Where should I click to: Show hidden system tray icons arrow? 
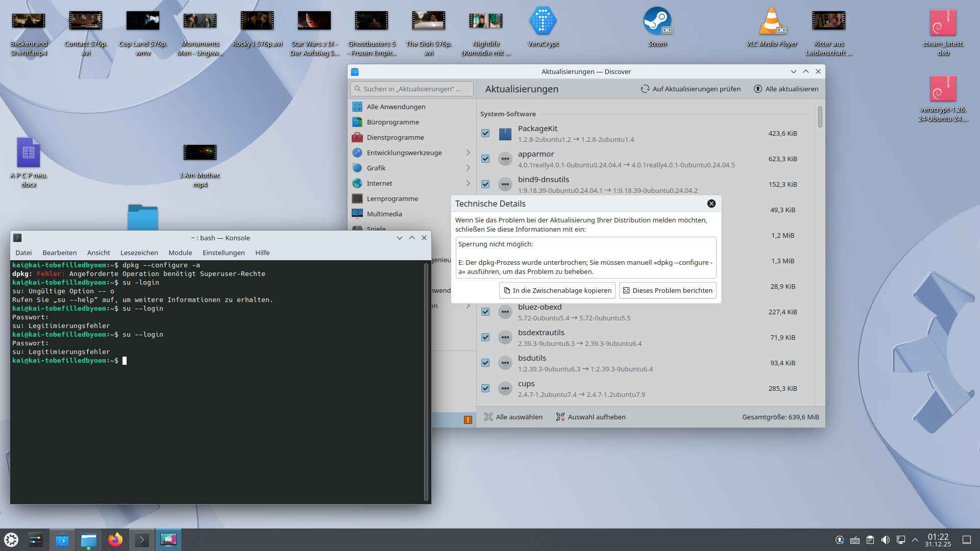pos(915,540)
